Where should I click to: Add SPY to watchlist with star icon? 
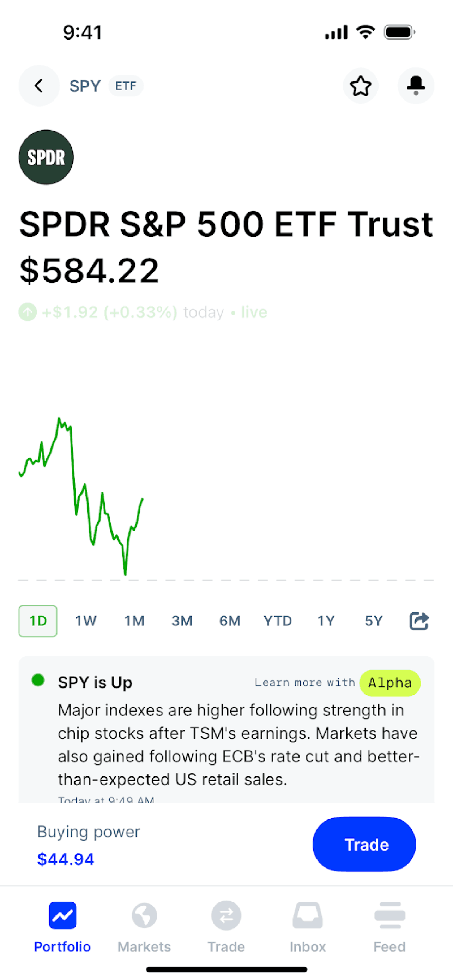coord(360,86)
